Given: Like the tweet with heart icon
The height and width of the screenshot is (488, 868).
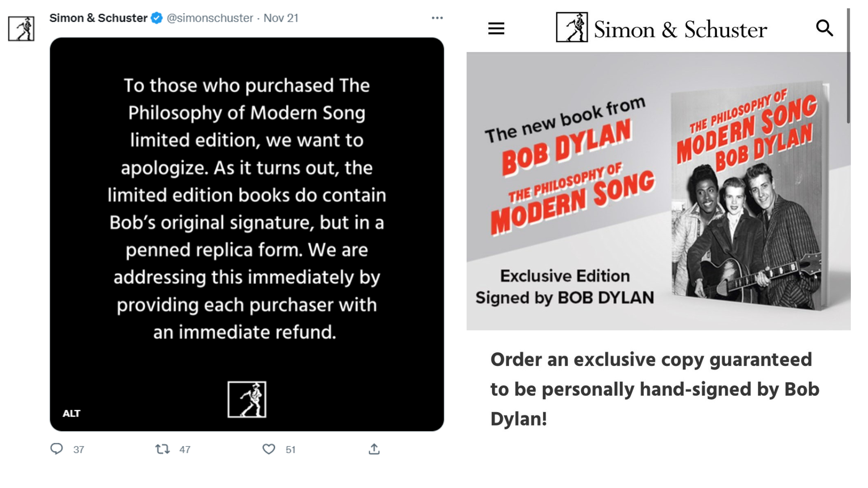Looking at the screenshot, I should (x=269, y=449).
